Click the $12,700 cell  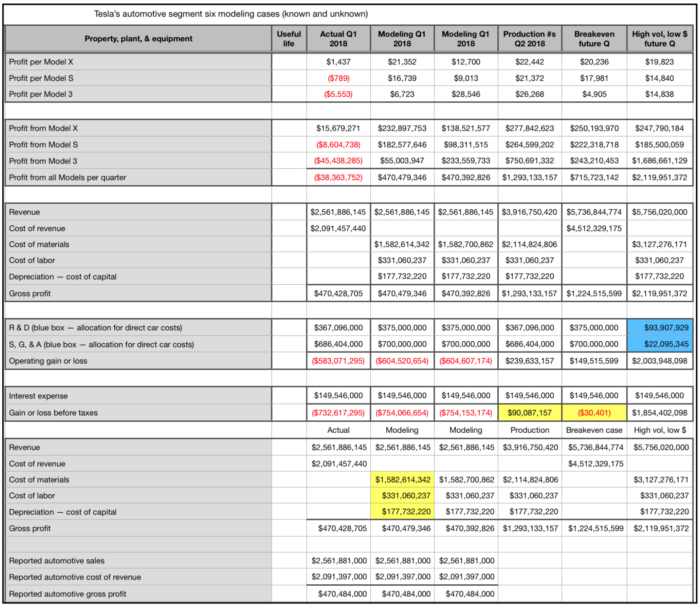(466, 62)
